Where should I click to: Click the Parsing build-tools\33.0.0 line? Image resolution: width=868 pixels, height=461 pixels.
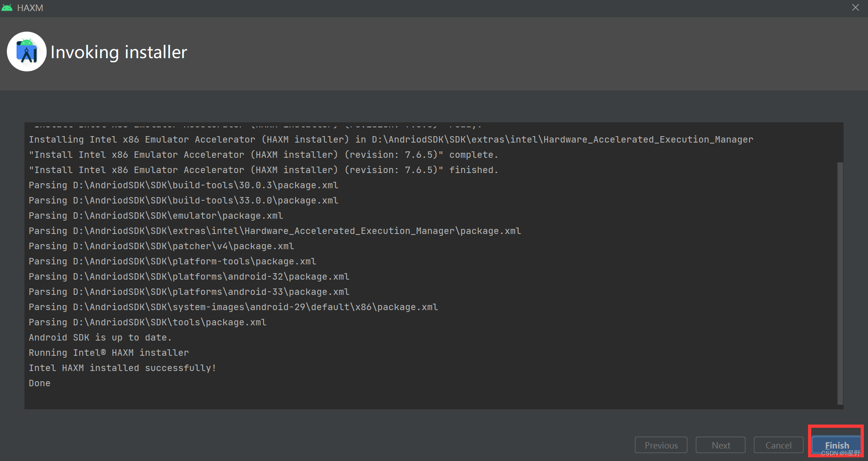pyautogui.click(x=184, y=200)
